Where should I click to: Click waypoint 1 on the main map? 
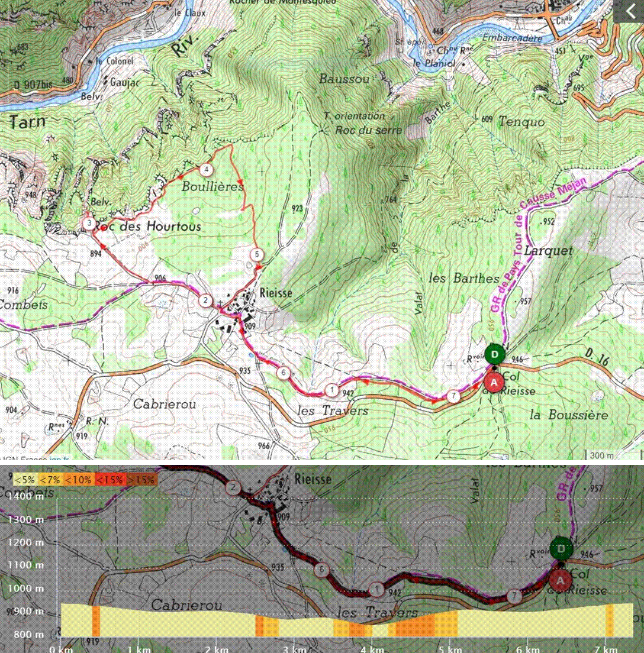pyautogui.click(x=332, y=390)
